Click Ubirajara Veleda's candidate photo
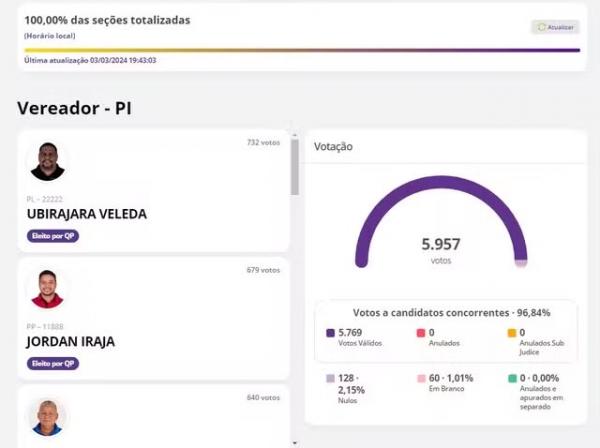 (47, 161)
